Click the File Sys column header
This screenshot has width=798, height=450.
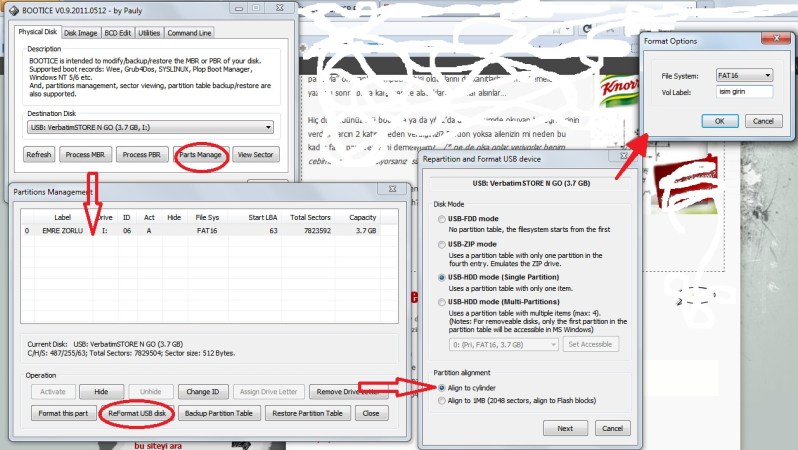(207, 217)
